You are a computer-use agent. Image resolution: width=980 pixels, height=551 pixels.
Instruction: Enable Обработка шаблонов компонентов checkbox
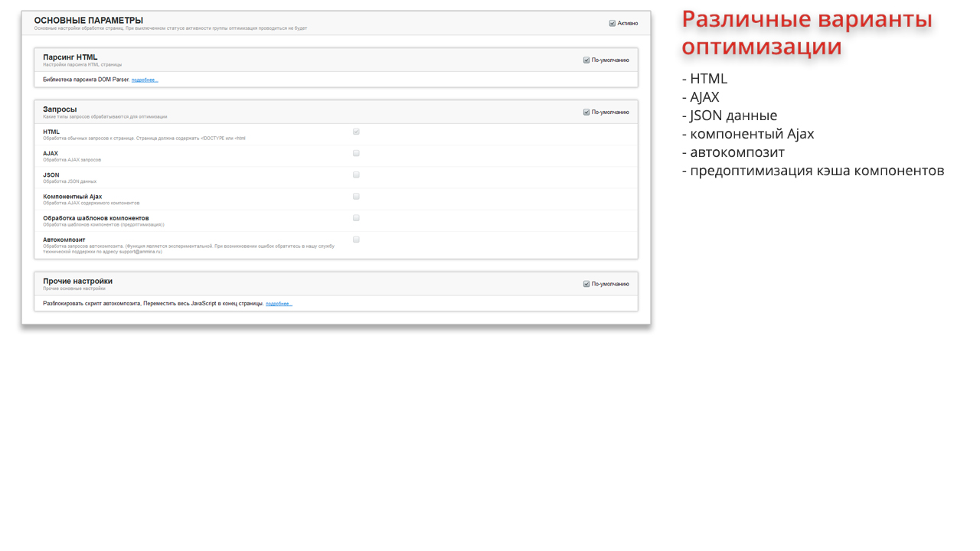[x=356, y=218]
